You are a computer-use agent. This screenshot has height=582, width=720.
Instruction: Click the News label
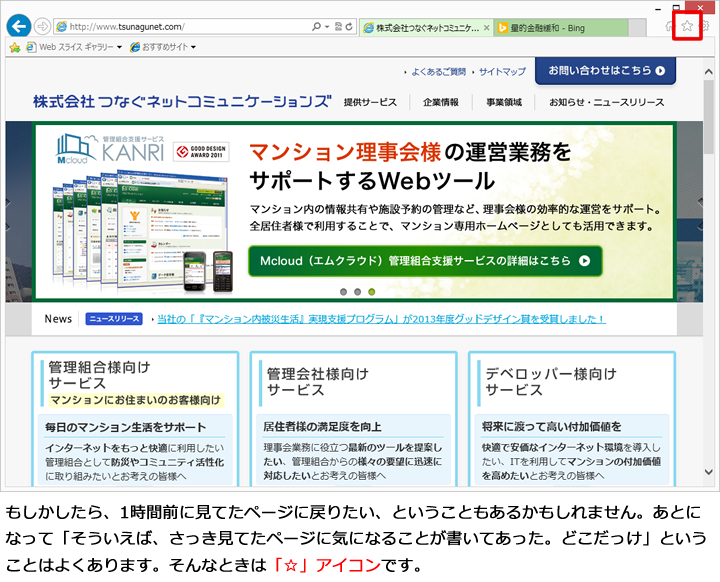pos(58,319)
